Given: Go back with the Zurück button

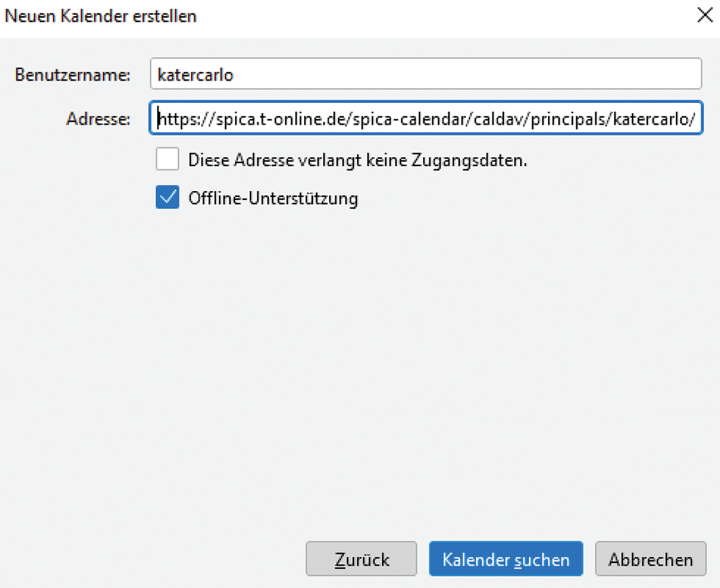Looking at the screenshot, I should 361,560.
